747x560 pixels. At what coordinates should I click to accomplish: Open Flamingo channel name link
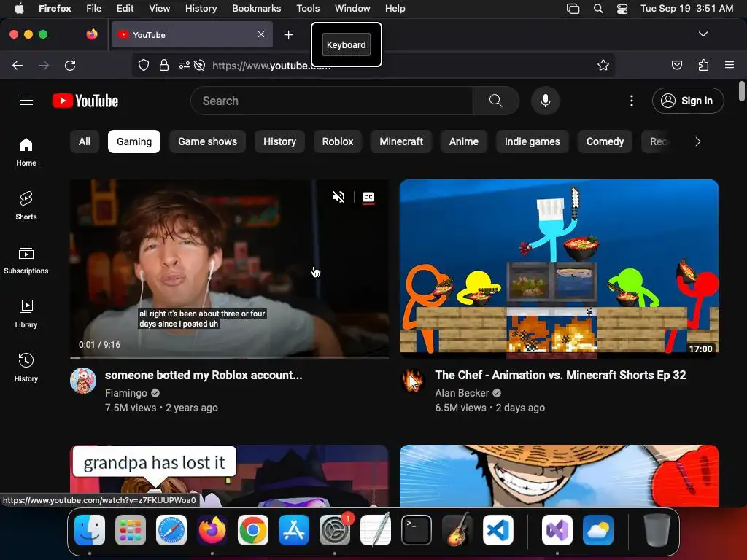pos(126,393)
